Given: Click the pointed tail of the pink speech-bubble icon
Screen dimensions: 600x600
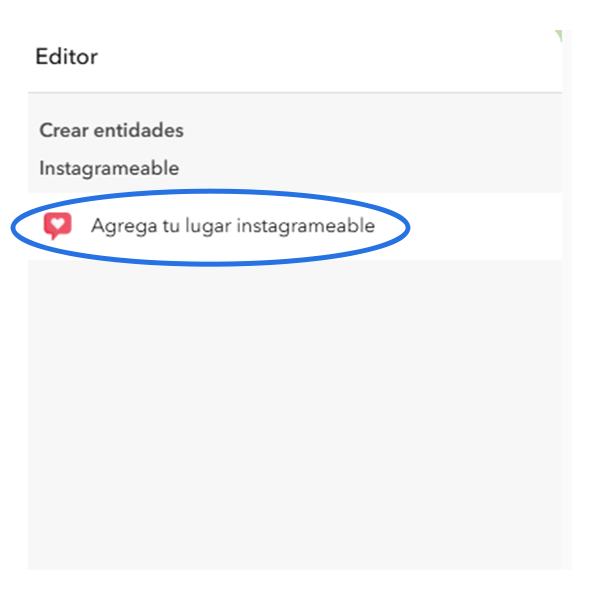Looking at the screenshot, I should [54, 236].
